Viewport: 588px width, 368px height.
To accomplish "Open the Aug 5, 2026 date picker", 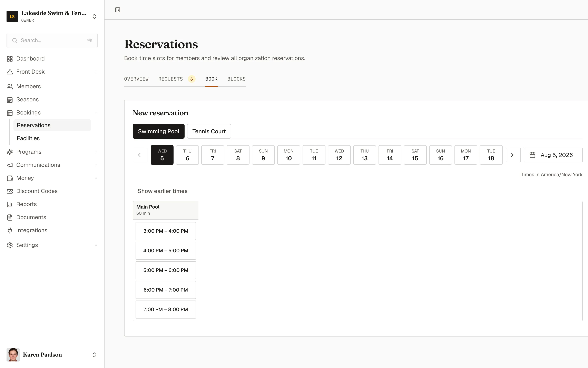I will (553, 155).
